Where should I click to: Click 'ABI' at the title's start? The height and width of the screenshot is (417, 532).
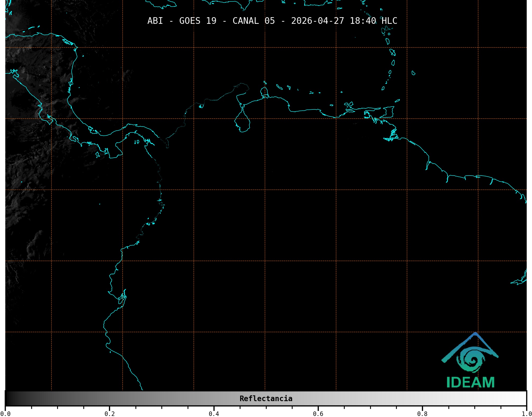tap(155, 21)
